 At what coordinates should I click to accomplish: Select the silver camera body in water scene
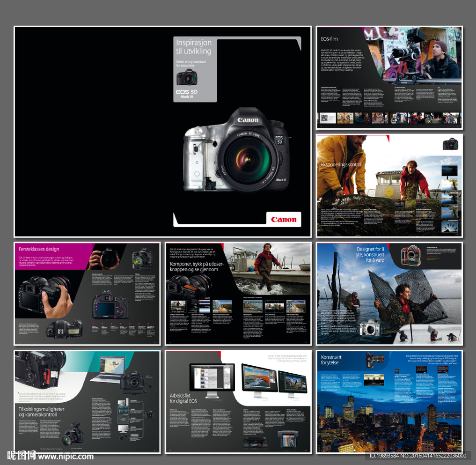370,328
